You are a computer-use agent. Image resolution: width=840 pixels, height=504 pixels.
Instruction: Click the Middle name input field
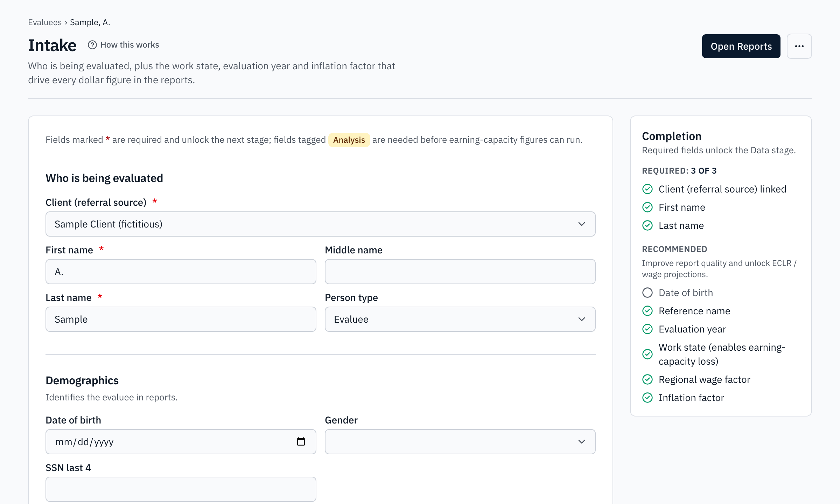pyautogui.click(x=460, y=272)
